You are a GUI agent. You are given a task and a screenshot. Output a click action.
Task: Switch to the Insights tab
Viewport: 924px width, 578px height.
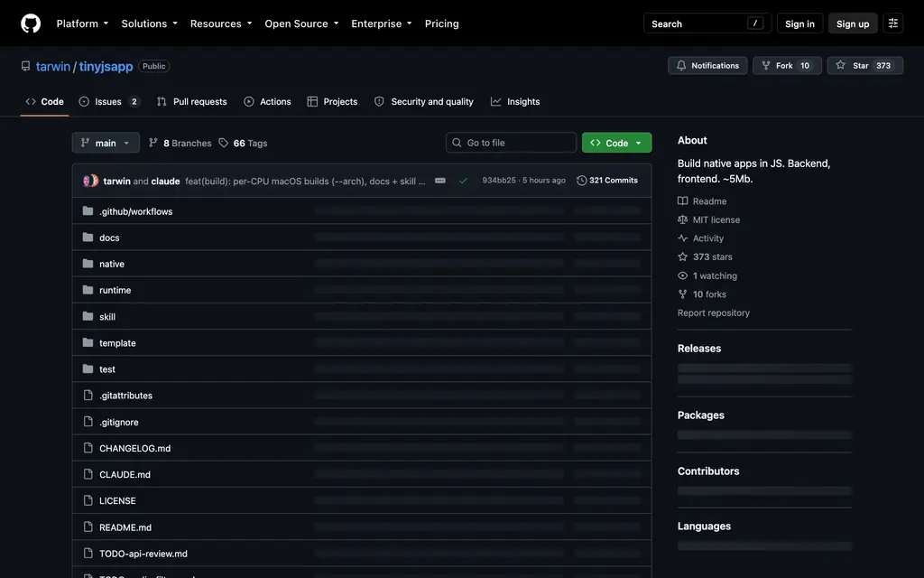515,101
